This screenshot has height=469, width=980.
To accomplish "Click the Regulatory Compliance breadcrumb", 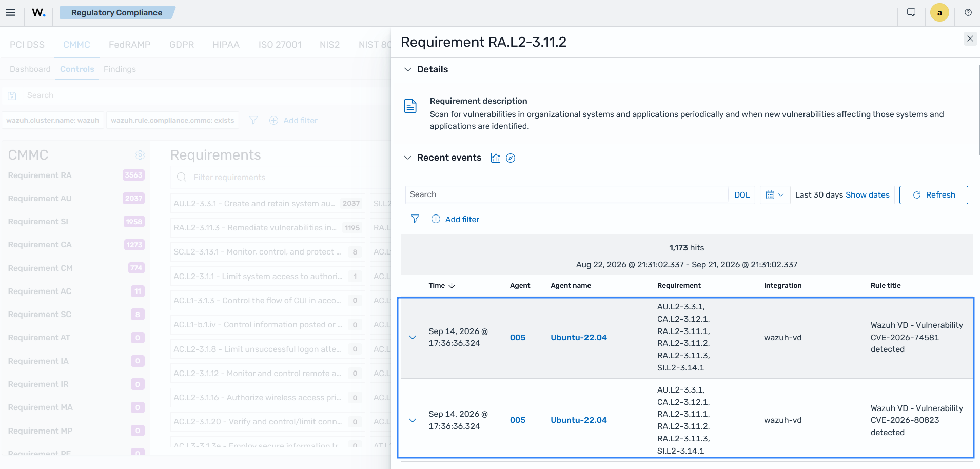I will coord(117,13).
